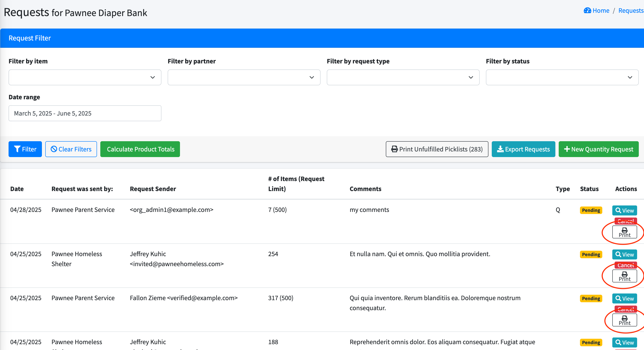Click New Quantity Request button

coord(599,149)
